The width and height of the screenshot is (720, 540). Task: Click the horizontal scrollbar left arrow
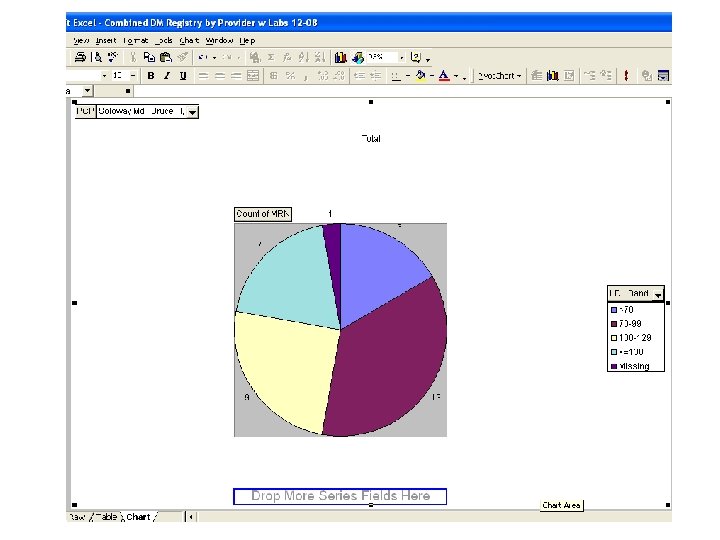click(191, 517)
